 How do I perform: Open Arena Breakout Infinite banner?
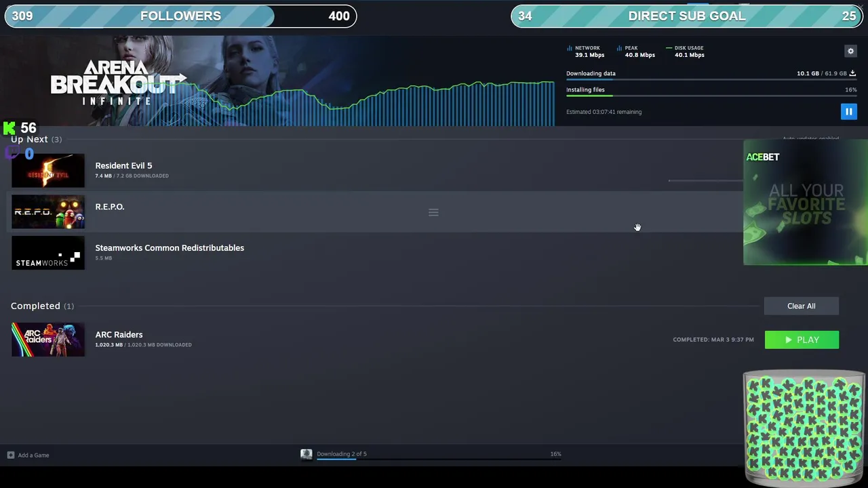tap(277, 81)
